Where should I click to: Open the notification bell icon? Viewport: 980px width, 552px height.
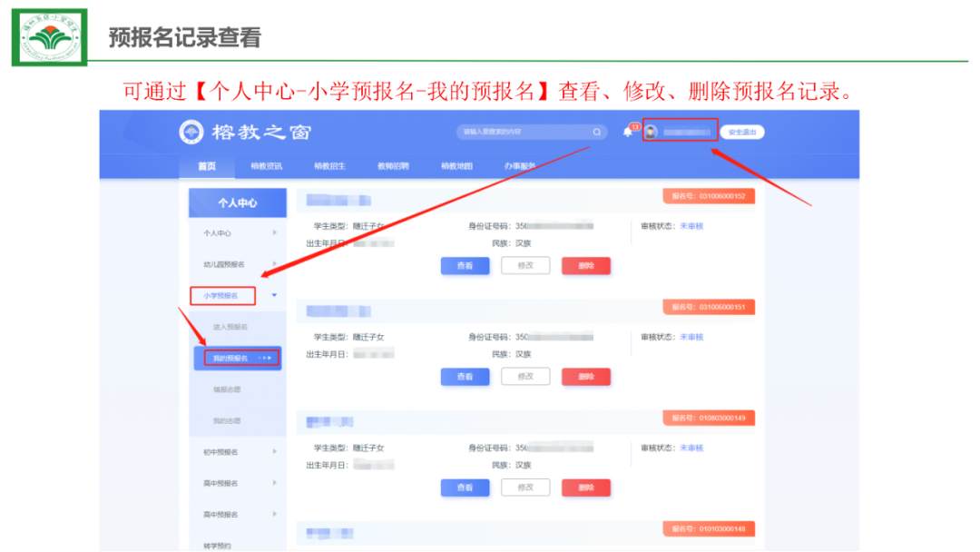(x=627, y=133)
